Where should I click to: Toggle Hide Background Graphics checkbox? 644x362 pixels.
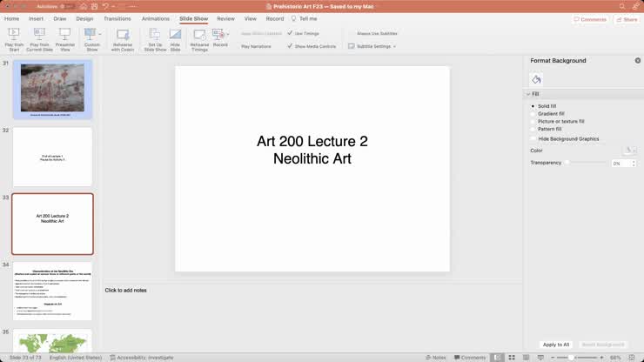533,139
